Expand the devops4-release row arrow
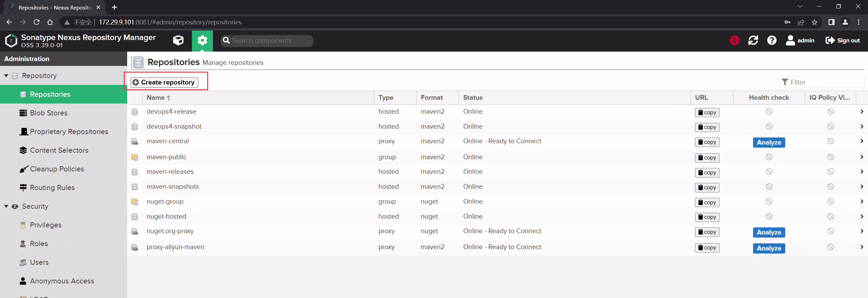868x298 pixels. pyautogui.click(x=862, y=112)
